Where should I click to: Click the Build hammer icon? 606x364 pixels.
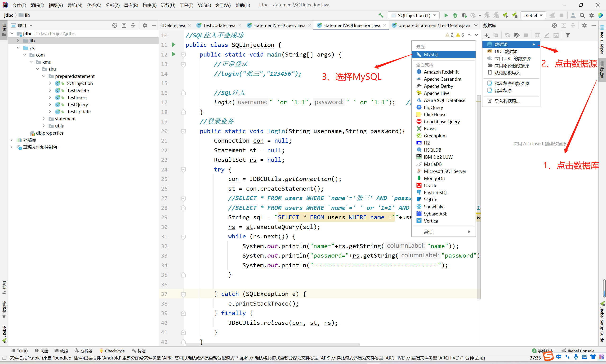tap(381, 15)
